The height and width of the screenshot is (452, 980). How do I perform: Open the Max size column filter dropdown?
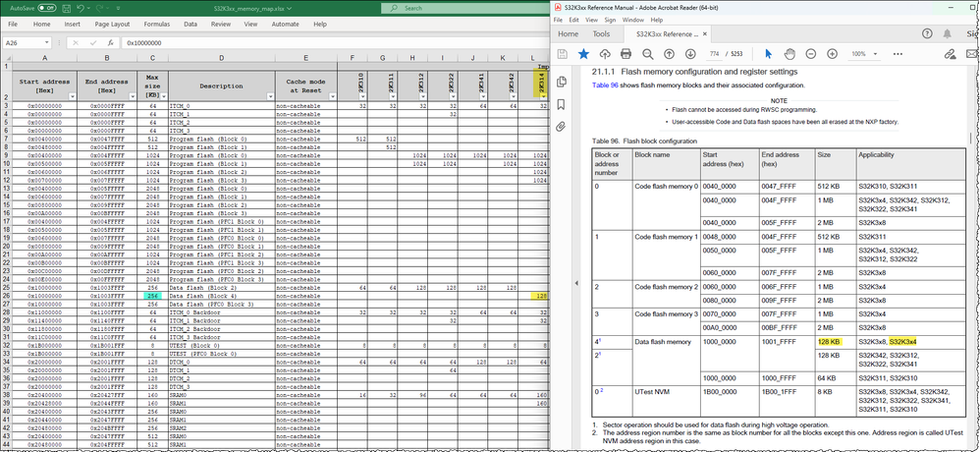[x=164, y=97]
